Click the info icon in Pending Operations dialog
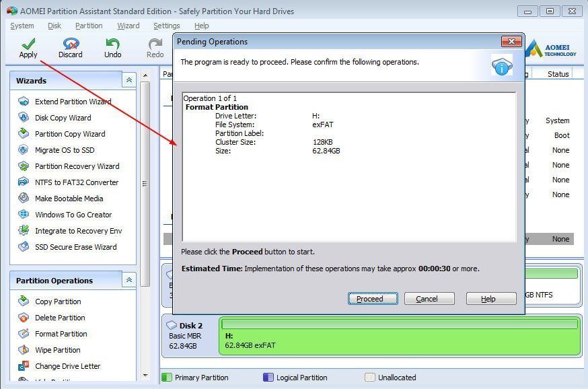The width and height of the screenshot is (588, 389). pos(502,67)
